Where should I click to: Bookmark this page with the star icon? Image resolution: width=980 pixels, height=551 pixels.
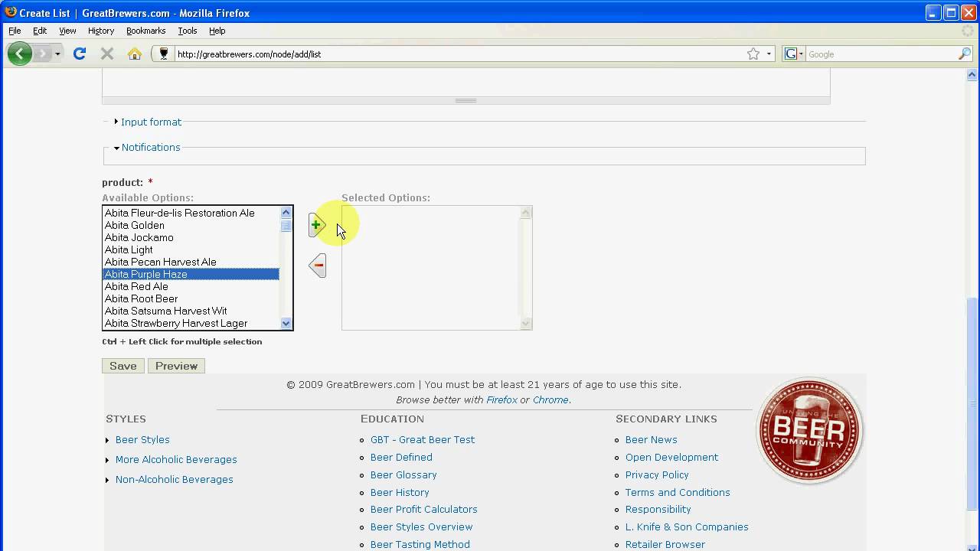pos(753,54)
